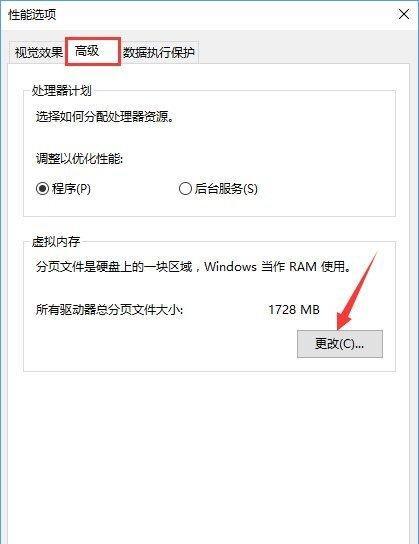Click the 调整以优化性能 label
The image size is (419, 544).
79,159
